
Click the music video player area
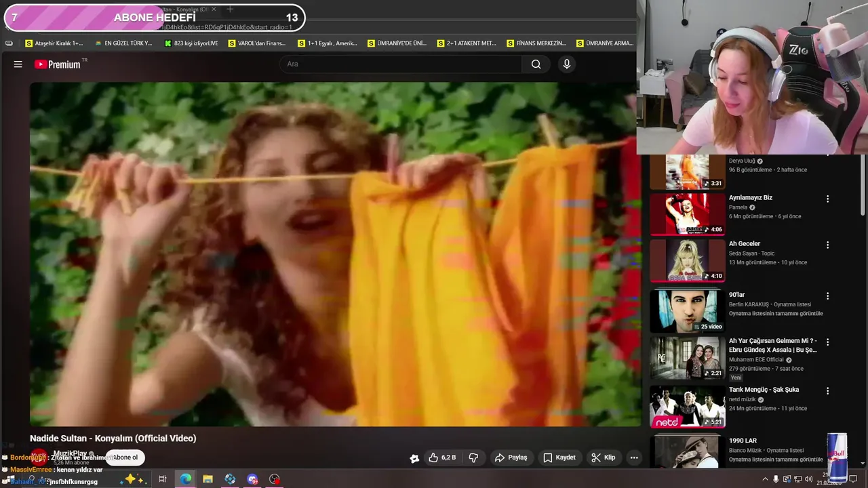pyautogui.click(x=335, y=254)
